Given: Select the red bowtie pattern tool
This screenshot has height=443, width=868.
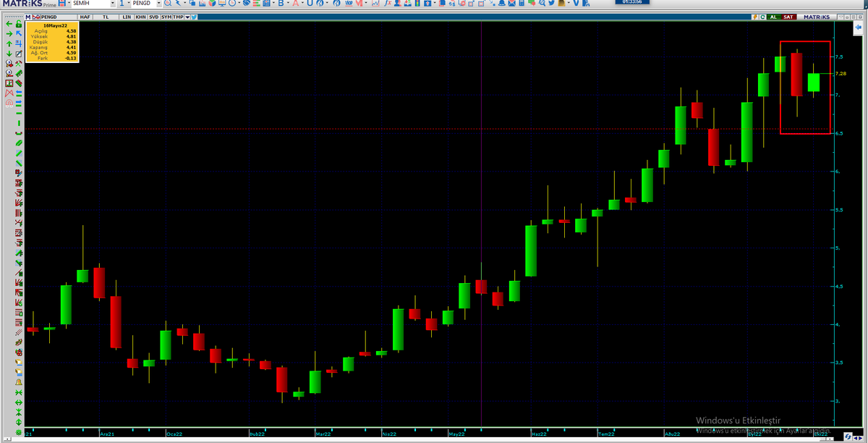Looking at the screenshot, I should point(9,93).
